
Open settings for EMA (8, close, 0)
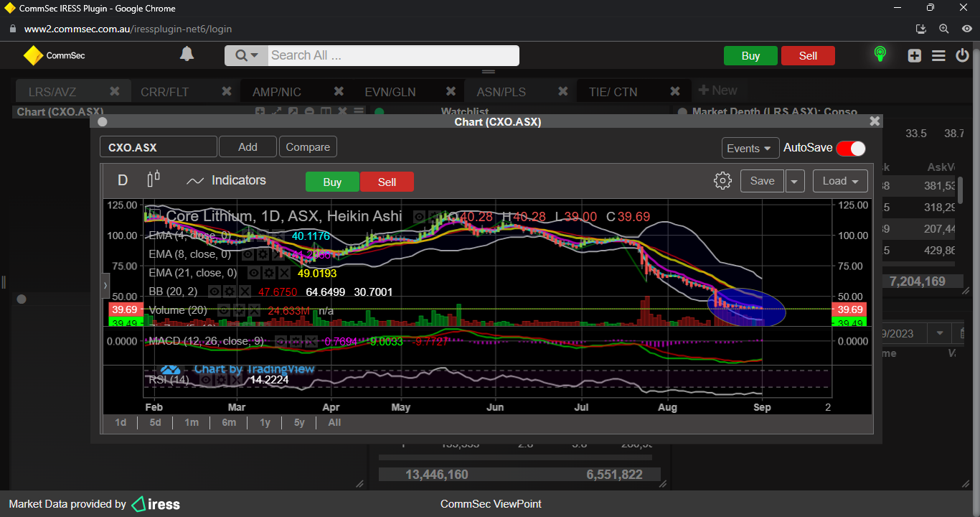point(263,254)
